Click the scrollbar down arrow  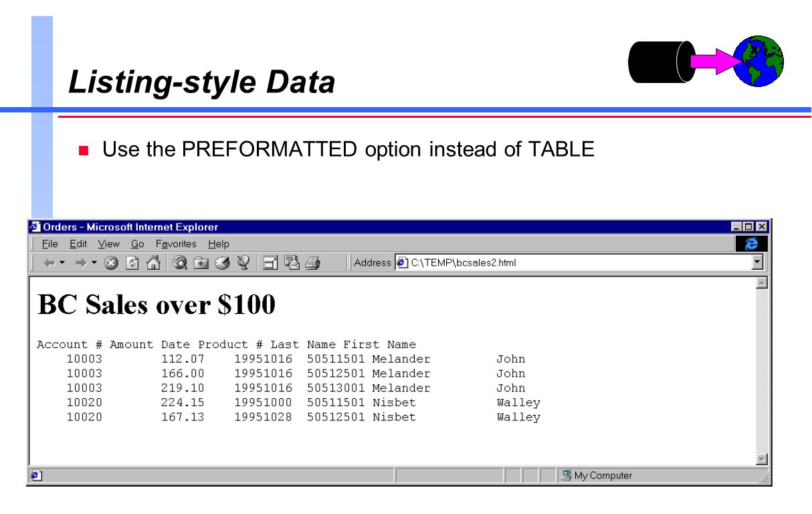tap(761, 458)
